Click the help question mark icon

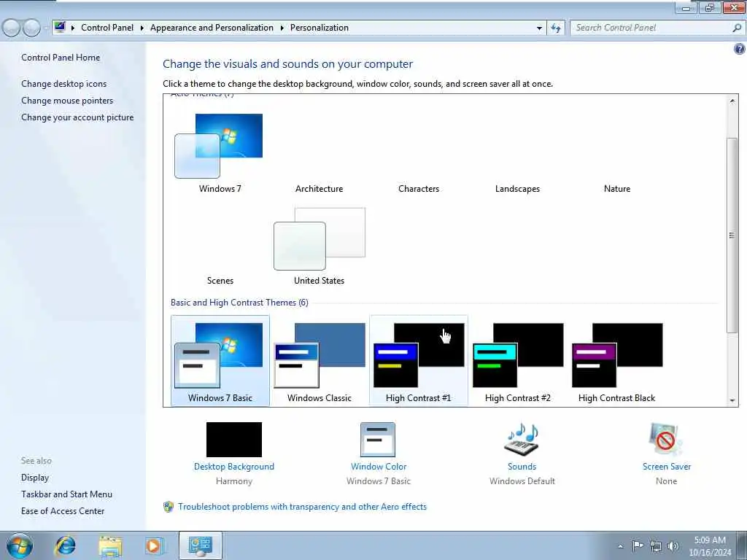coord(740,49)
